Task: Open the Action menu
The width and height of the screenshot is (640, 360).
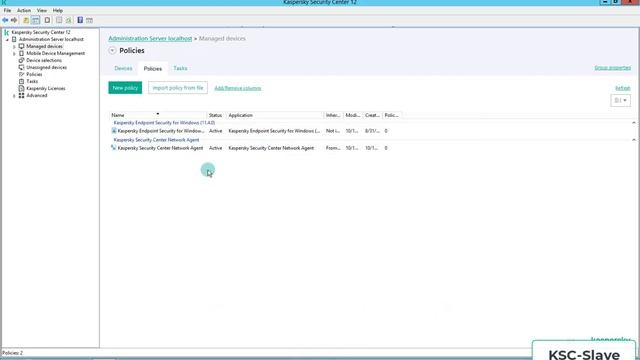Action: pyautogui.click(x=24, y=10)
